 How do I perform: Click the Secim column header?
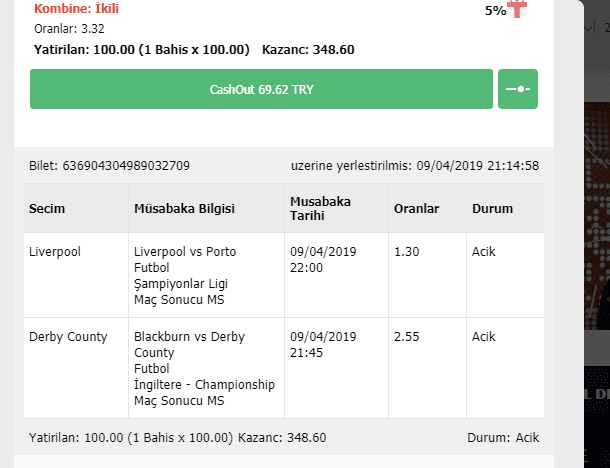click(x=47, y=209)
